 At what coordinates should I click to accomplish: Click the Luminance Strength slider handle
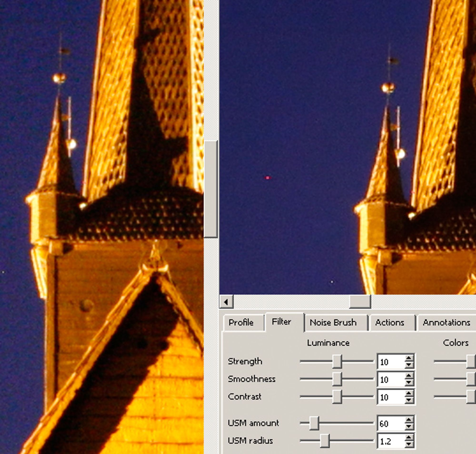[337, 362]
